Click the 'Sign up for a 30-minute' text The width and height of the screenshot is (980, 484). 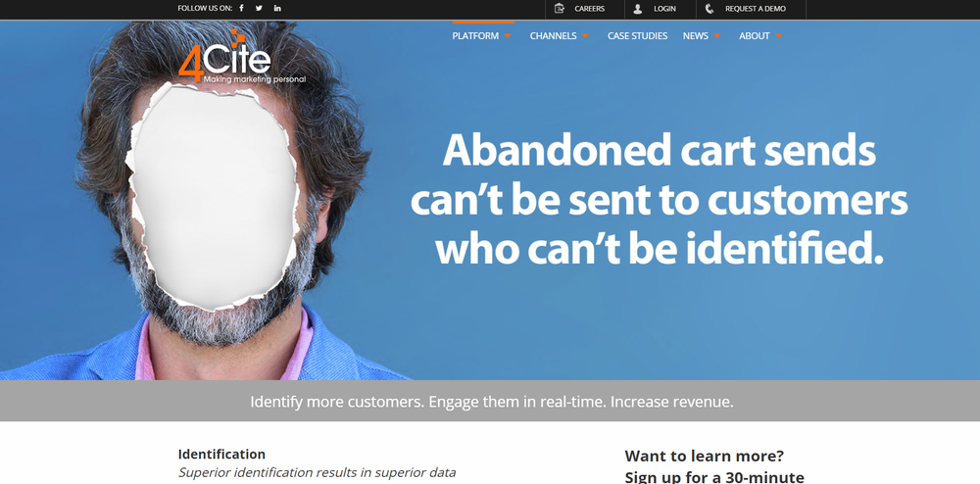tap(714, 477)
